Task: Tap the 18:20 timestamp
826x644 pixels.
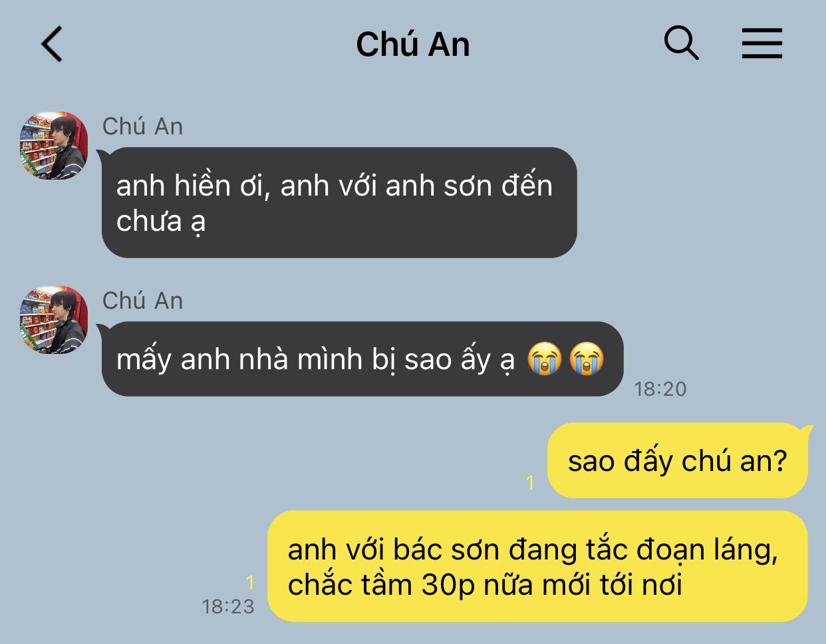Action: point(660,389)
